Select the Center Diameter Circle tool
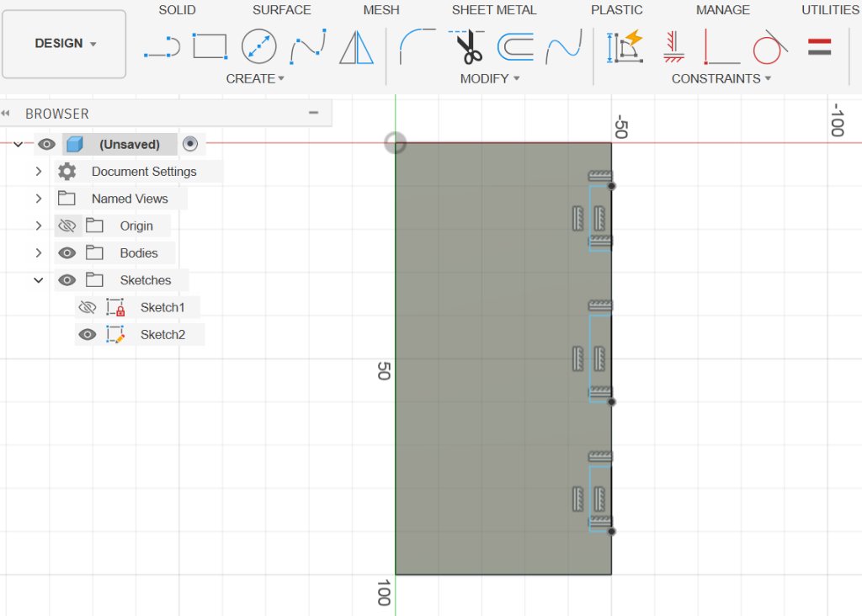862x616 pixels. pyautogui.click(x=259, y=47)
